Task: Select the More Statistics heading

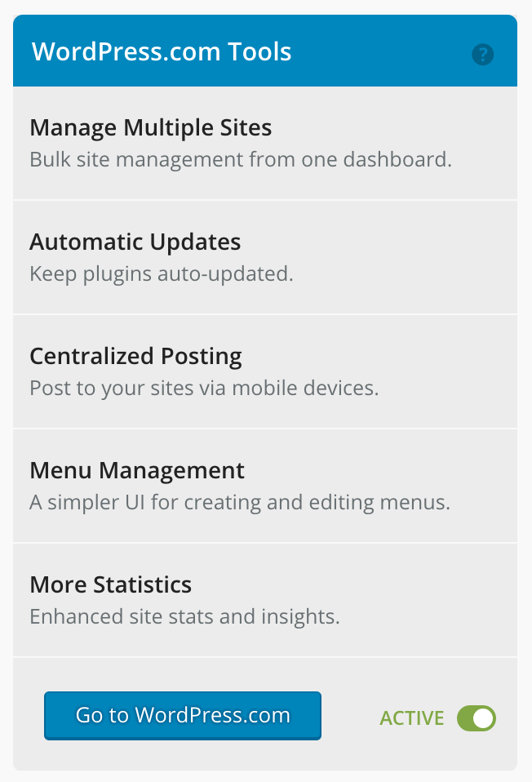Action: click(x=111, y=584)
